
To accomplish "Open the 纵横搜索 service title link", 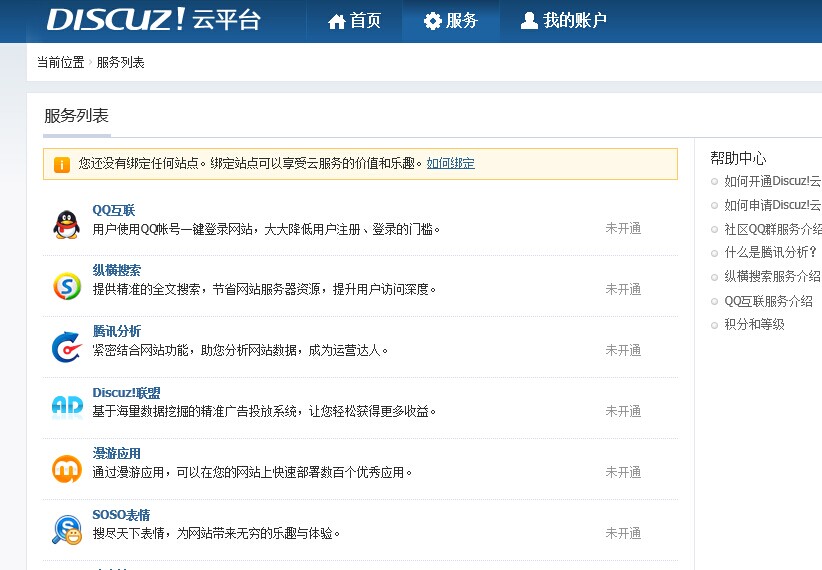I will click(116, 270).
